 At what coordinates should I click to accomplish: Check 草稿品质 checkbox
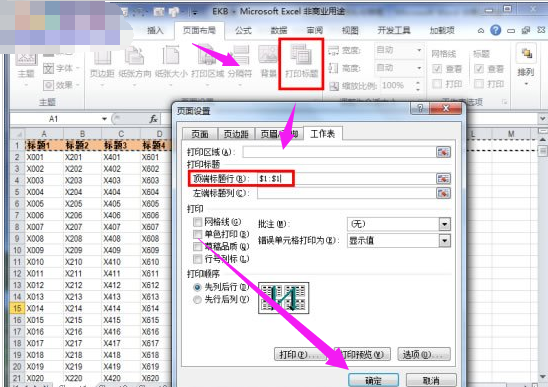pos(197,246)
